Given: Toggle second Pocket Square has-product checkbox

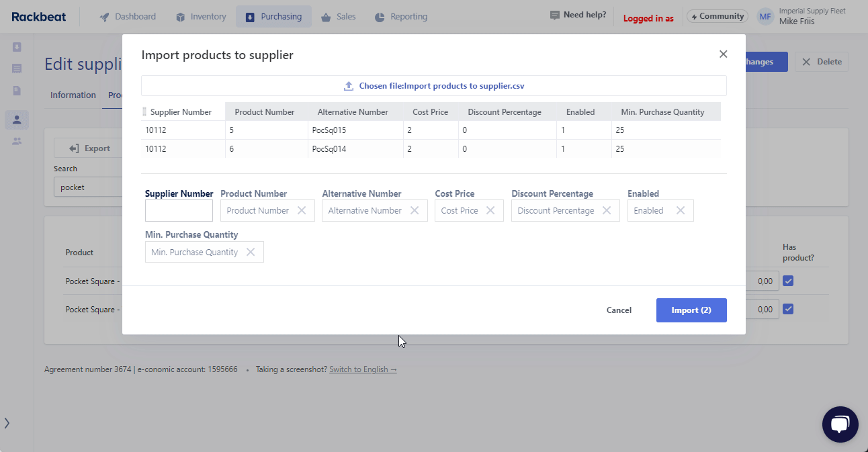Looking at the screenshot, I should [788, 309].
